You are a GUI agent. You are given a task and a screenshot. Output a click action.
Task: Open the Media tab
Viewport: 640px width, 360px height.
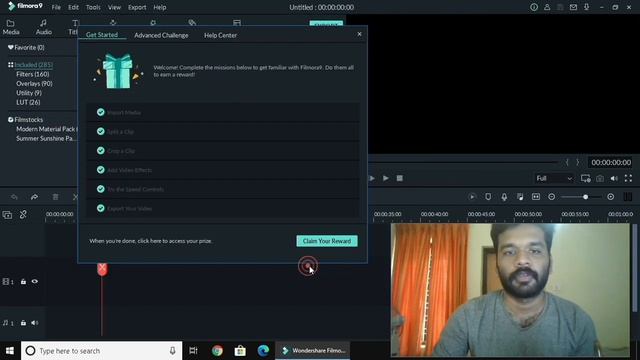click(11, 27)
